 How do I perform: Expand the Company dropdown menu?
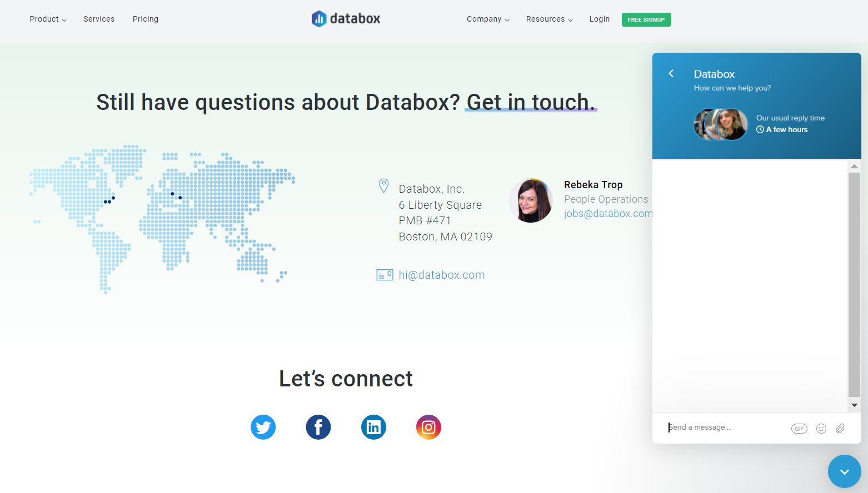[488, 19]
